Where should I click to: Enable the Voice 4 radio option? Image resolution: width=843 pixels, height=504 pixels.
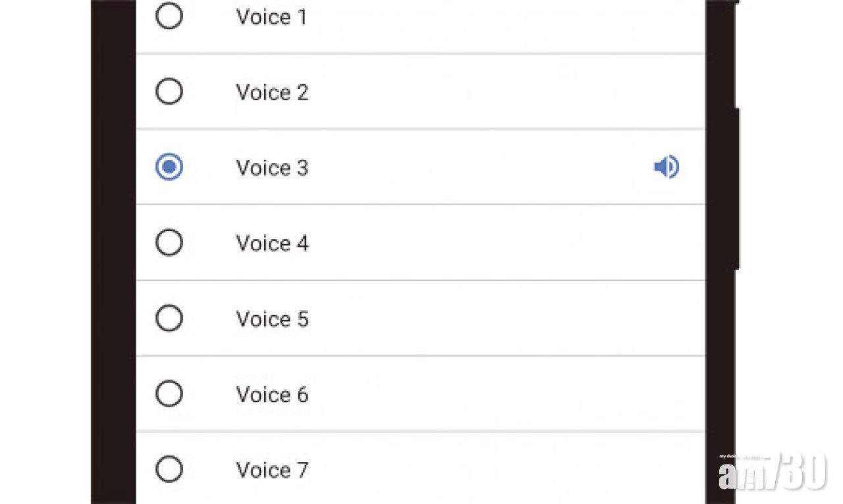[x=169, y=243]
